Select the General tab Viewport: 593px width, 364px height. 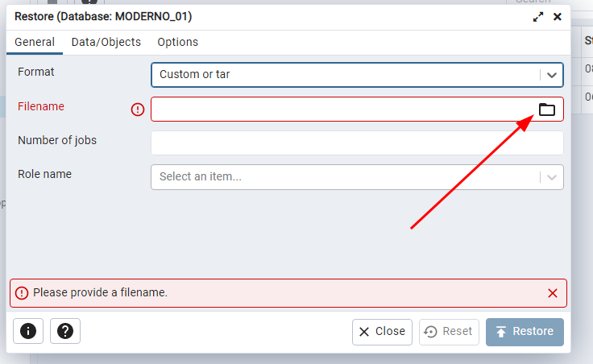click(x=35, y=42)
